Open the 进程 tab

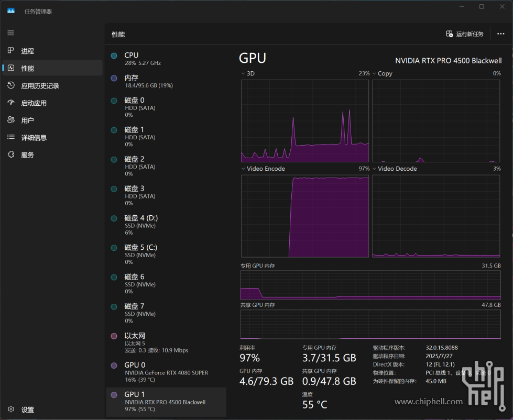click(52, 51)
